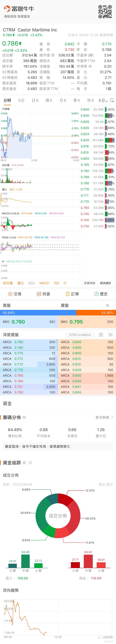Viewport: 116px width, 644px height.
Task: Tap the 平均成本 0.88 value
Action: point(44,430)
